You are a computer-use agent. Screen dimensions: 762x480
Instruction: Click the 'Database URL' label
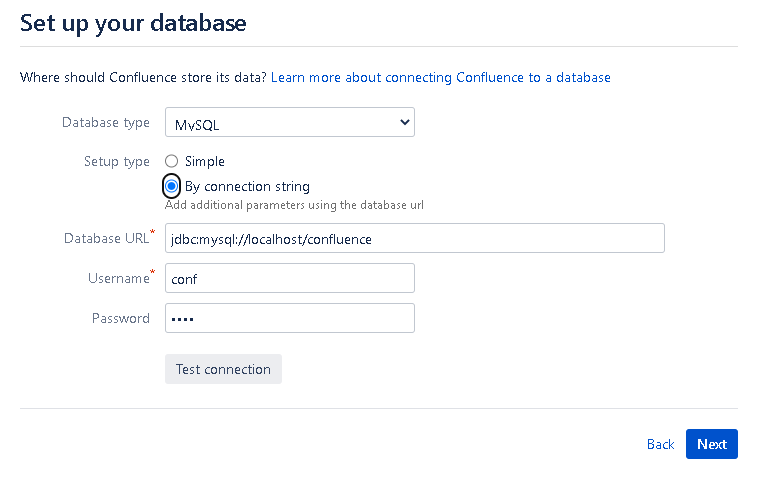pos(106,239)
